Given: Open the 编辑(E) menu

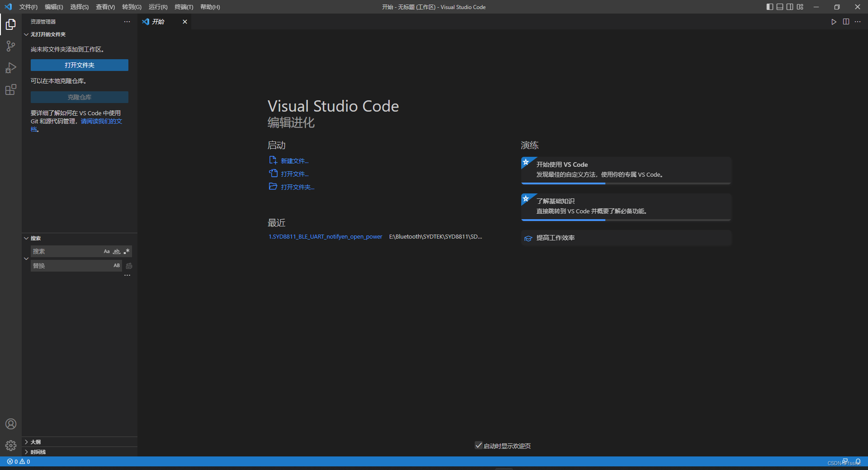Looking at the screenshot, I should 54,7.
